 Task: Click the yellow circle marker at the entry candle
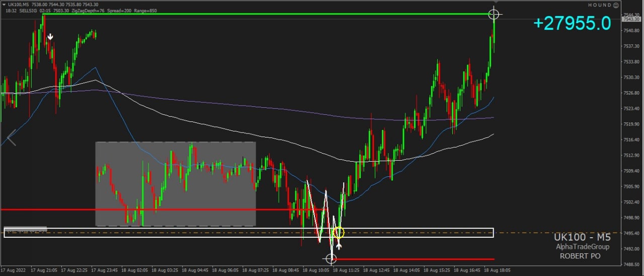[x=339, y=233]
